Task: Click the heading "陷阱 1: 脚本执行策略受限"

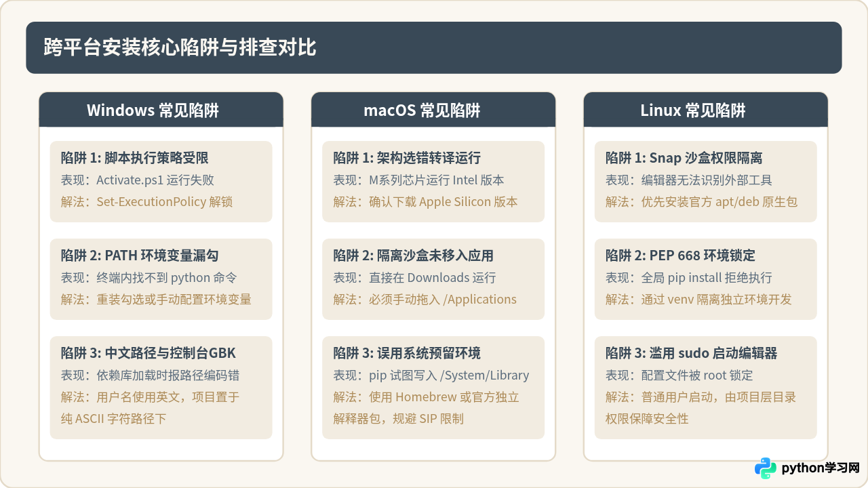Action: click(x=134, y=158)
